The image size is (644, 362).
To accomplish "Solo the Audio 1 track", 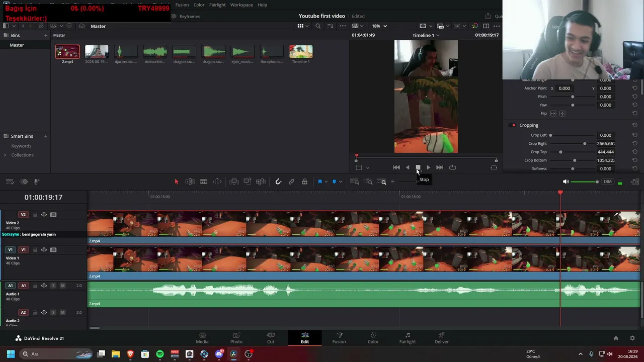I will pyautogui.click(x=53, y=286).
